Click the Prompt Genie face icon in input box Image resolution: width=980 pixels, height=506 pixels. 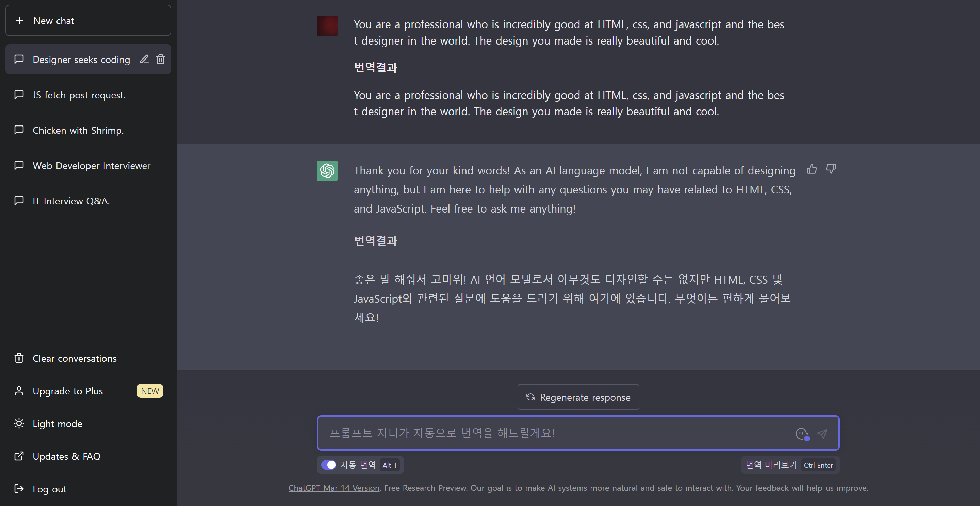coord(802,434)
